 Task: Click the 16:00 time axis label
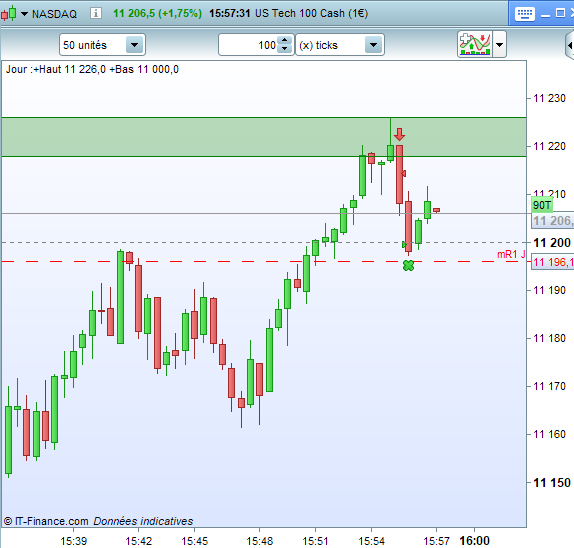click(x=474, y=540)
